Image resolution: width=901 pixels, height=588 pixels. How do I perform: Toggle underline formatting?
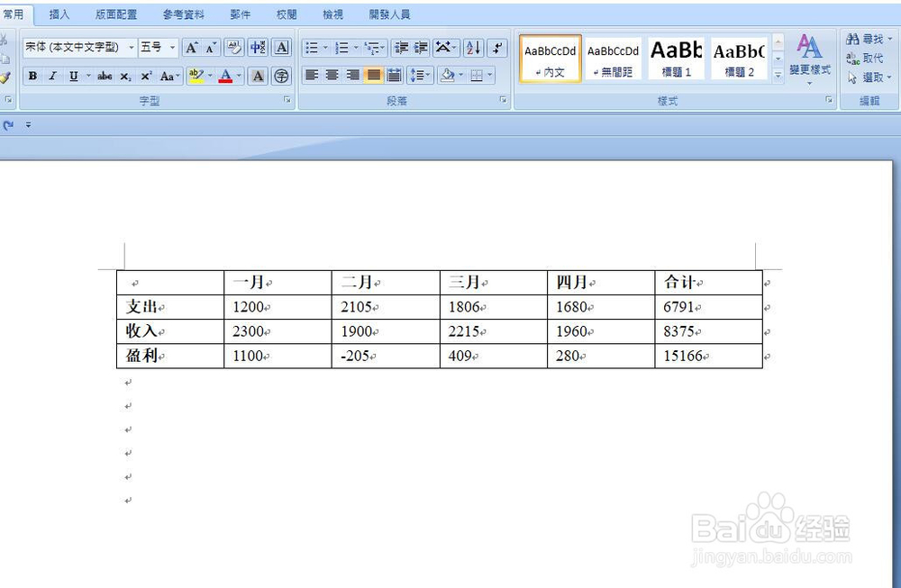(73, 76)
